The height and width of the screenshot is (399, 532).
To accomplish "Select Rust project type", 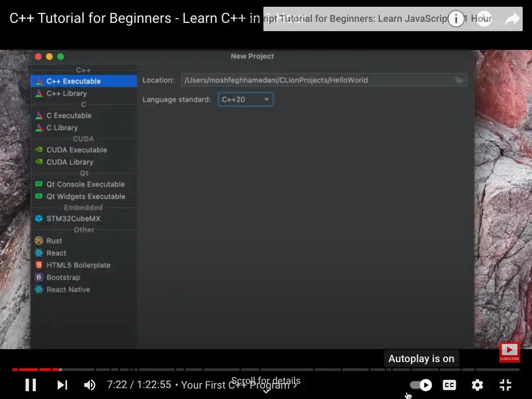I will (84, 241).
